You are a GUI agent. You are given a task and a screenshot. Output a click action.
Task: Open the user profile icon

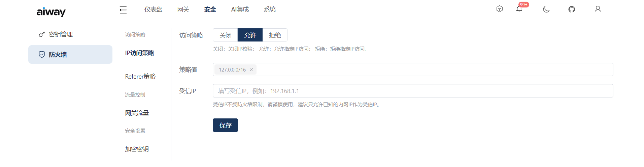coord(598,9)
